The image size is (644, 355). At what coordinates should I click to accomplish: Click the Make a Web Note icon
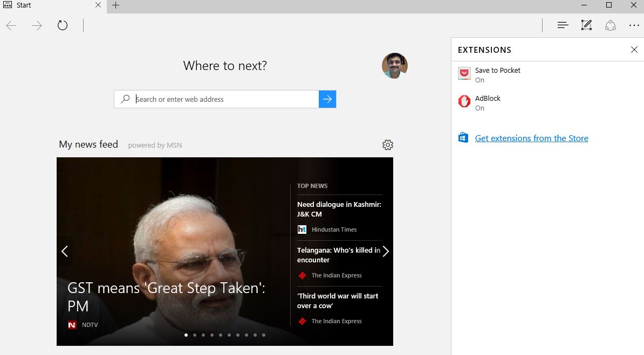pos(586,25)
